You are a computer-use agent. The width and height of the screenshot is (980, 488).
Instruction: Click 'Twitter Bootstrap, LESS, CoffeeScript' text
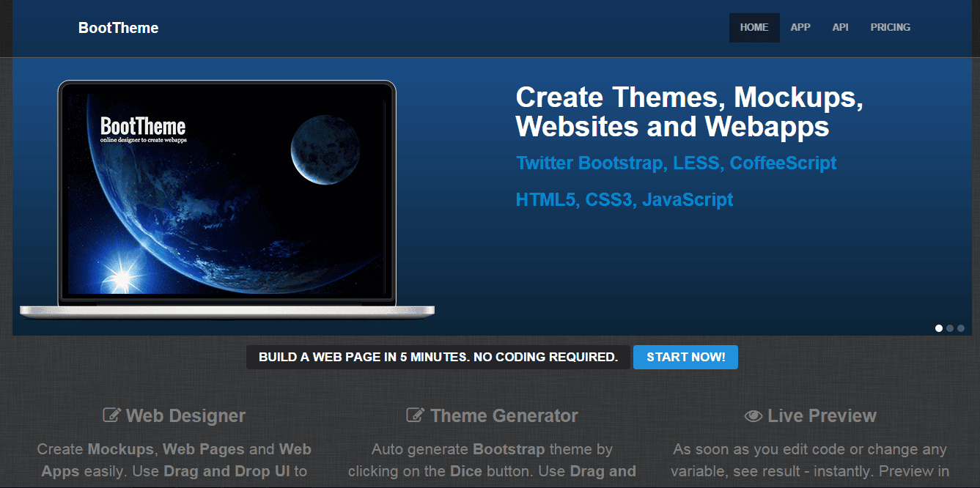click(x=677, y=163)
